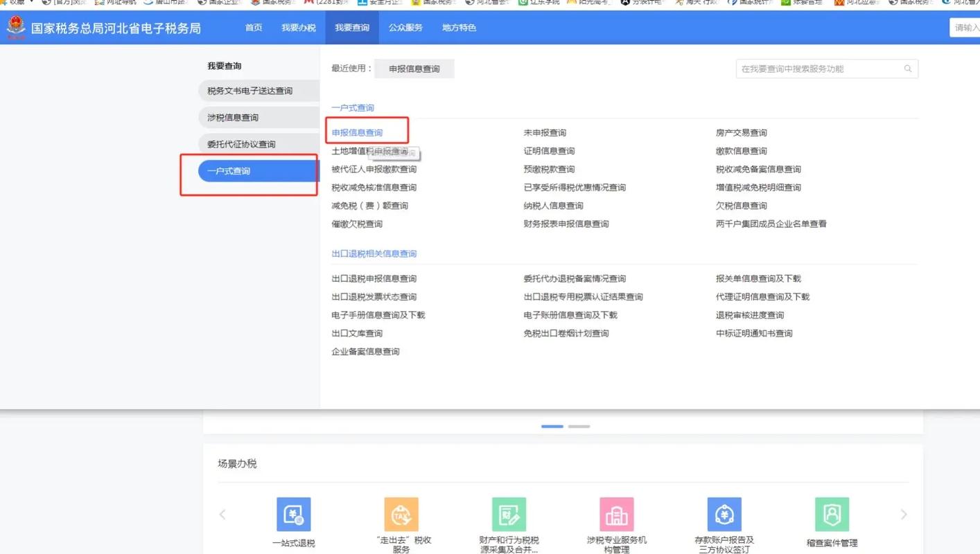Viewport: 980px width, 554px height.
Task: Select the "走出去"税收服务 icon
Action: tap(401, 515)
